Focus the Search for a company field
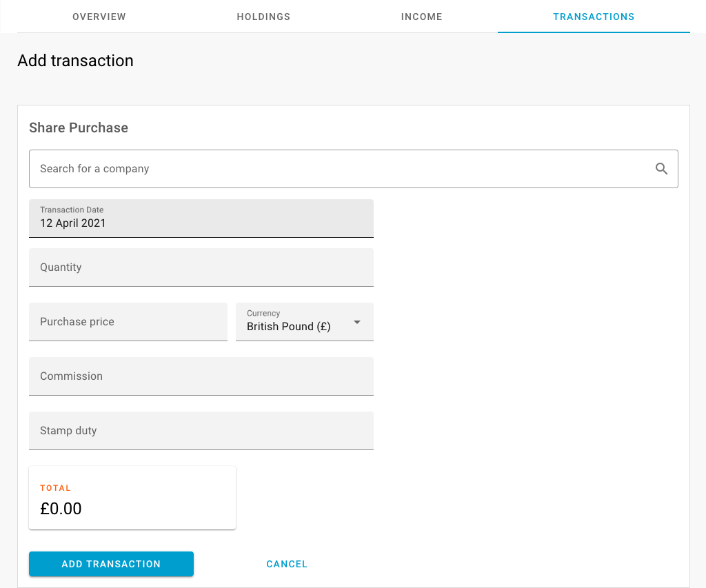706x588 pixels. tap(354, 169)
